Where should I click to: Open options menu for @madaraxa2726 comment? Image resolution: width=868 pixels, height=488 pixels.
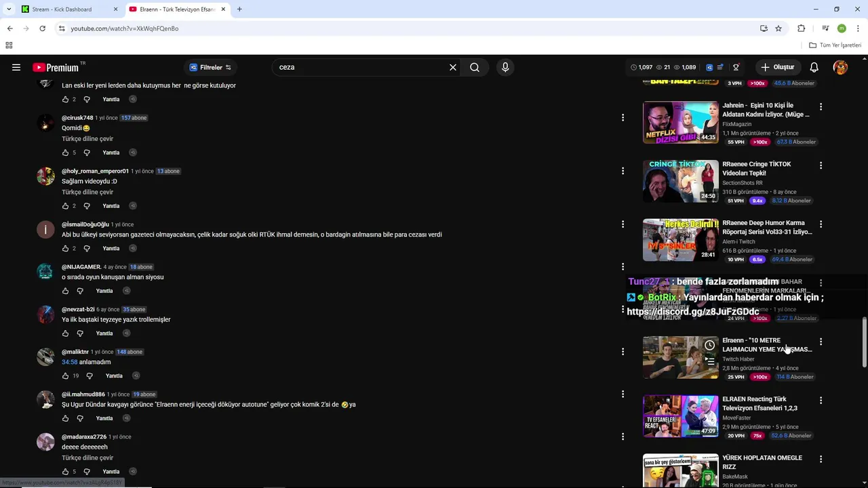click(x=623, y=437)
